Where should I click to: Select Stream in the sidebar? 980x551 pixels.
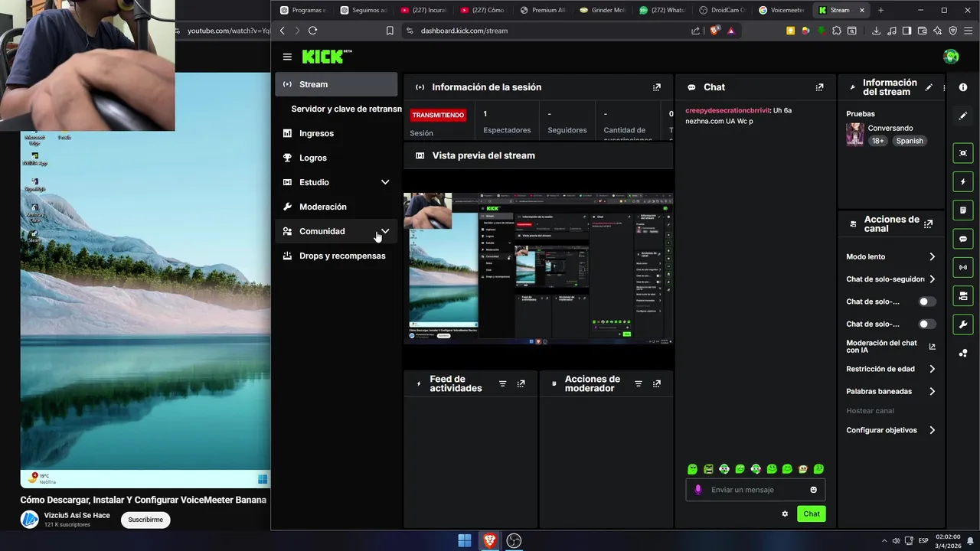point(336,84)
